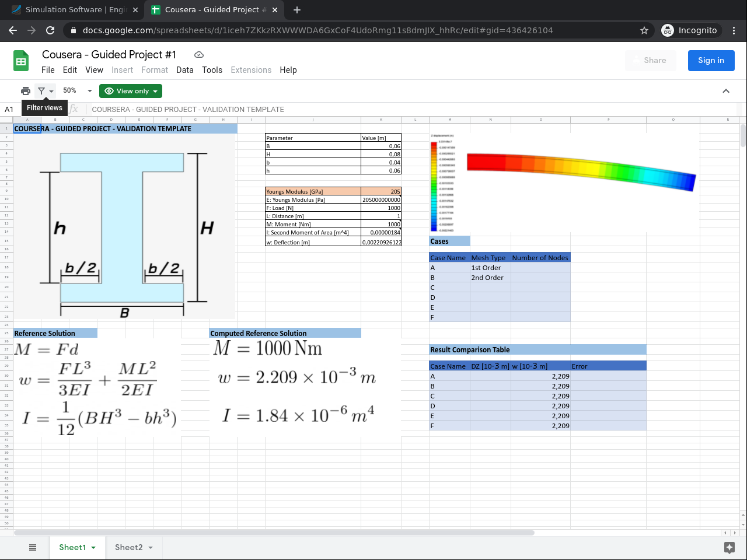Click the blue Sign in button

711,61
